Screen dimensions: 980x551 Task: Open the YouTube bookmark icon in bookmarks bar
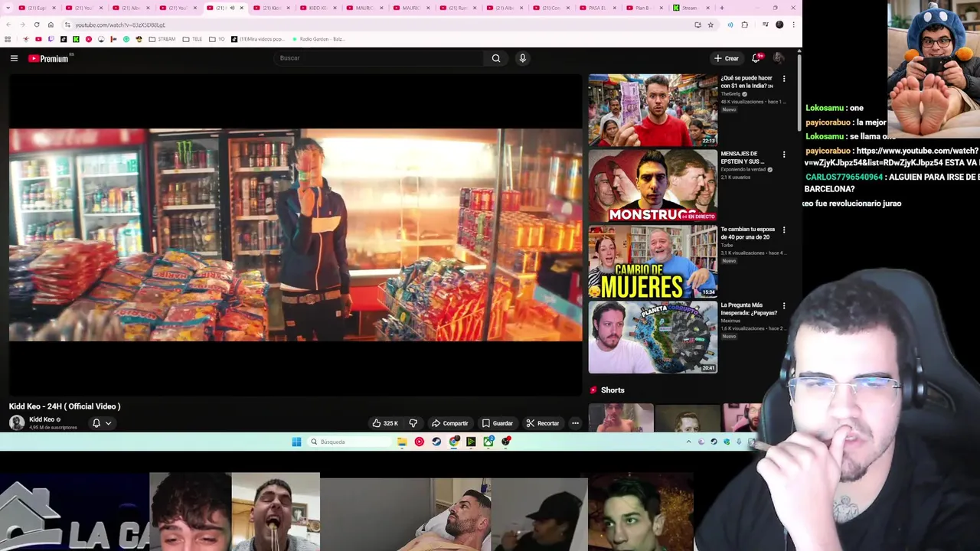[38, 39]
